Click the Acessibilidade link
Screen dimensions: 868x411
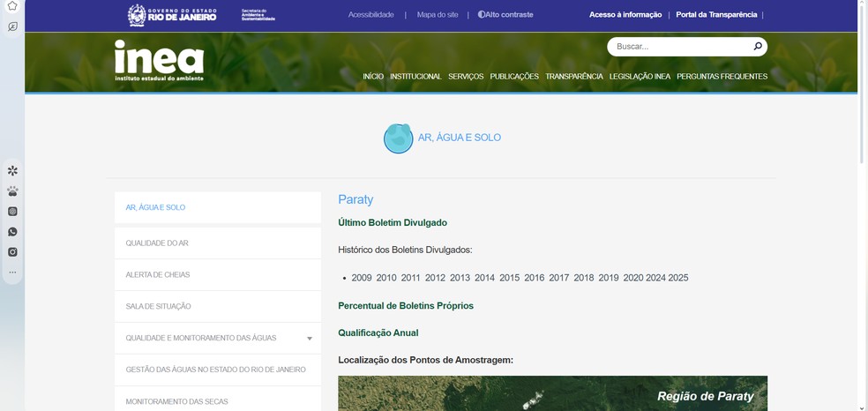pos(370,15)
